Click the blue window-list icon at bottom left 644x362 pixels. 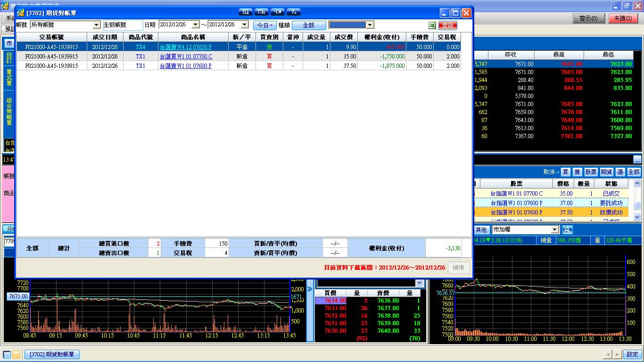(x=7, y=354)
